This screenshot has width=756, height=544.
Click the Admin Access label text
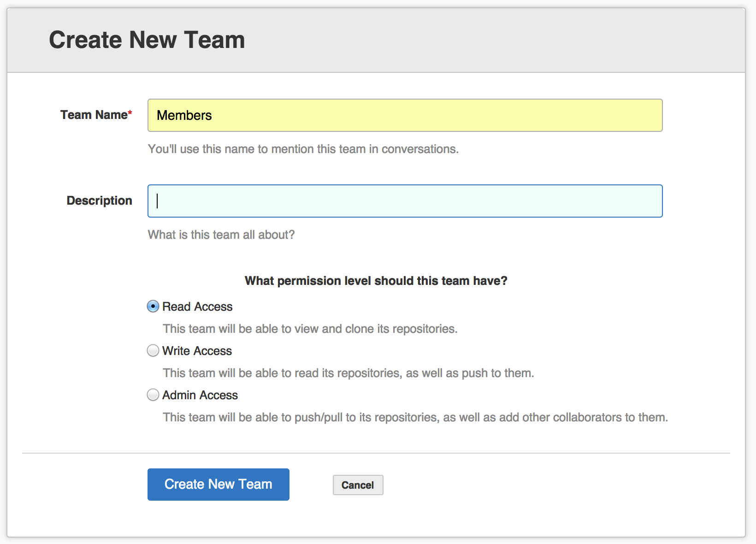pos(200,395)
